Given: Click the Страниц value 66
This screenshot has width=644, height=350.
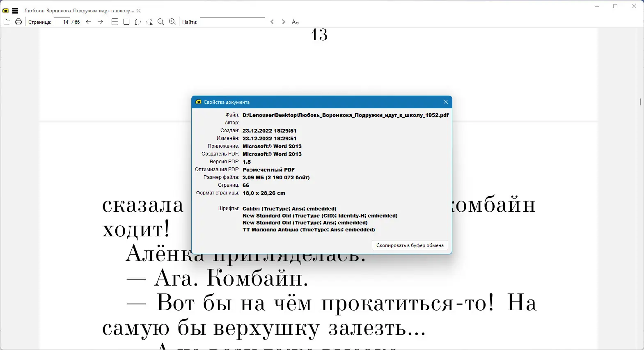Looking at the screenshot, I should click(246, 185).
